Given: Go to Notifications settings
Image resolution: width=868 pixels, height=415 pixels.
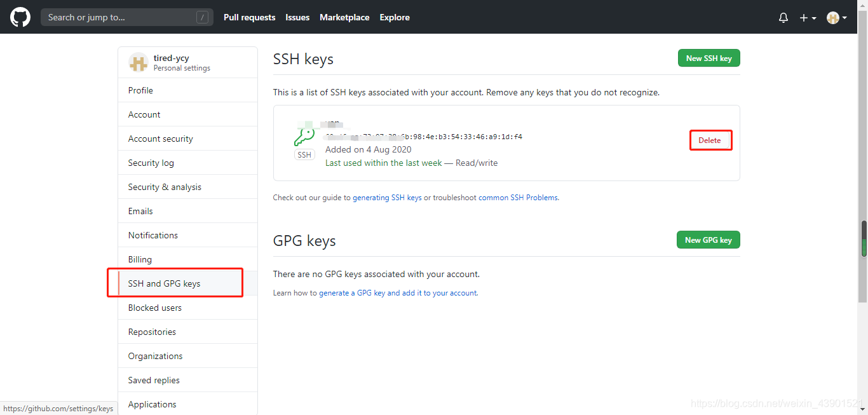Looking at the screenshot, I should tap(187, 235).
